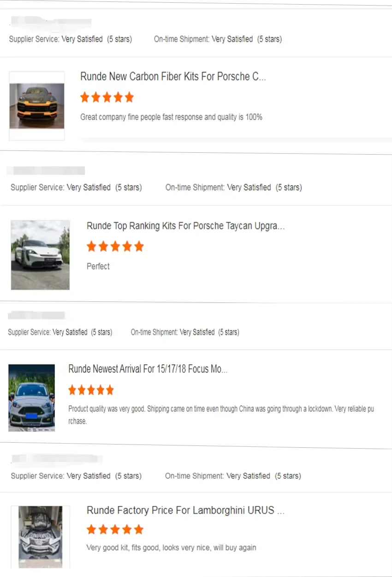Open the Ford Focus product thumbnail
Image resolution: width=392 pixels, height=577 pixels.
click(x=32, y=398)
